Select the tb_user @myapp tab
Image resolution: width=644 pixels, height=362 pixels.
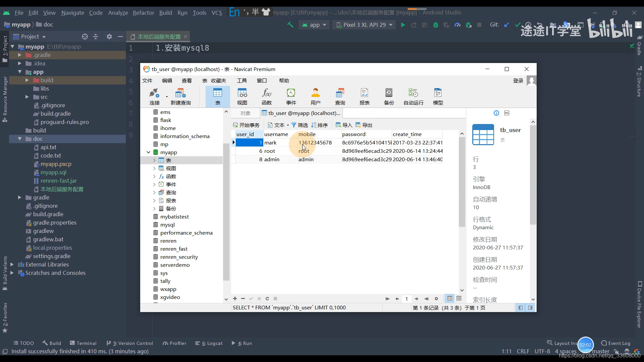point(301,113)
